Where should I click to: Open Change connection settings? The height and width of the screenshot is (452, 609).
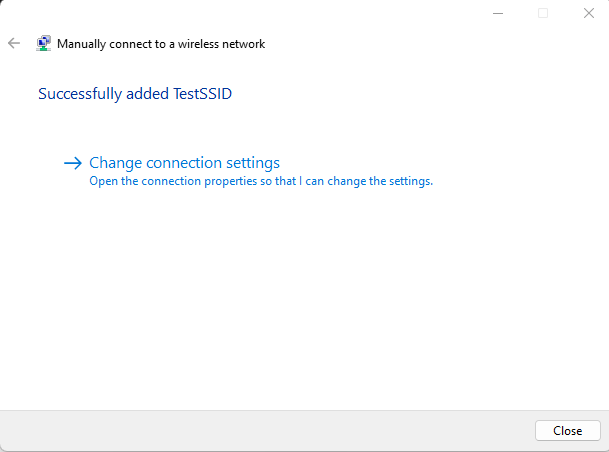(184, 163)
